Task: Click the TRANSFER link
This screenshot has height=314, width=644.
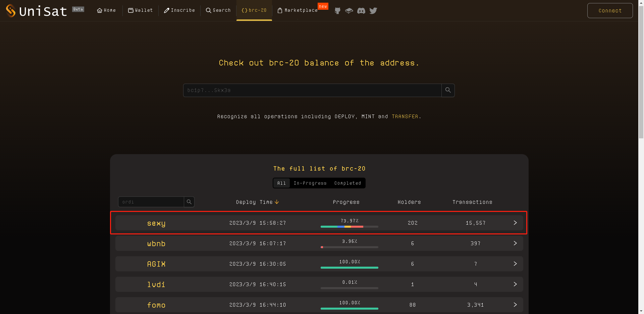Action: coord(405,117)
